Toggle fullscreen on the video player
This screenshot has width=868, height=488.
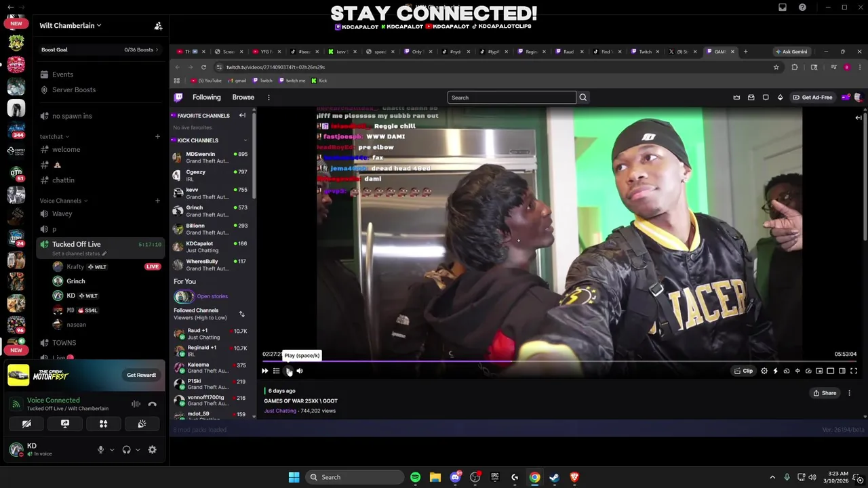pyautogui.click(x=854, y=371)
